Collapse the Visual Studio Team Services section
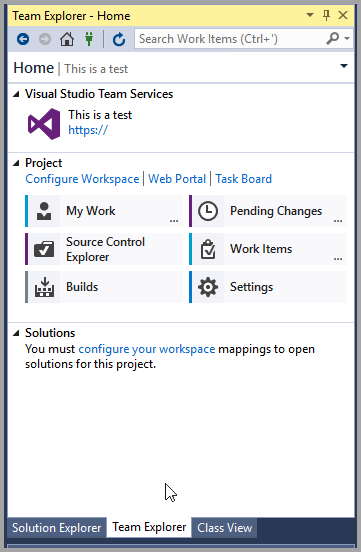 16,94
